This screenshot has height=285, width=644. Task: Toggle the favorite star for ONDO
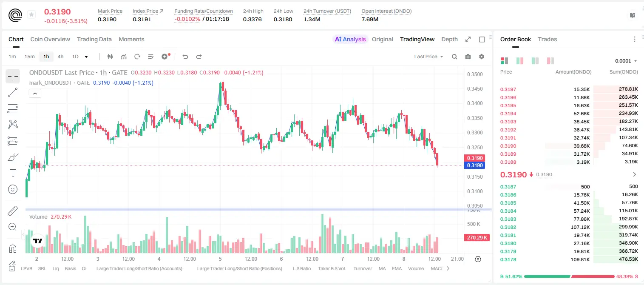point(31,15)
